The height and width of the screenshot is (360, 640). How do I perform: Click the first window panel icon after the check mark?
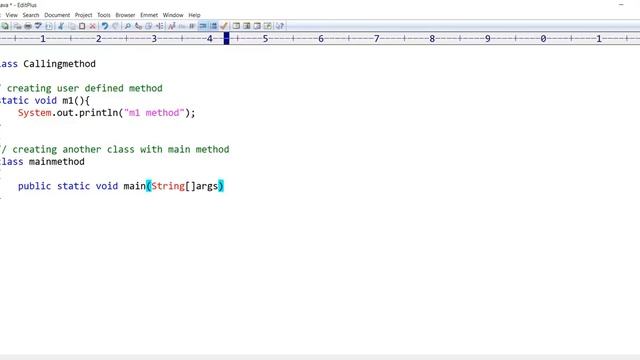(x=236, y=26)
